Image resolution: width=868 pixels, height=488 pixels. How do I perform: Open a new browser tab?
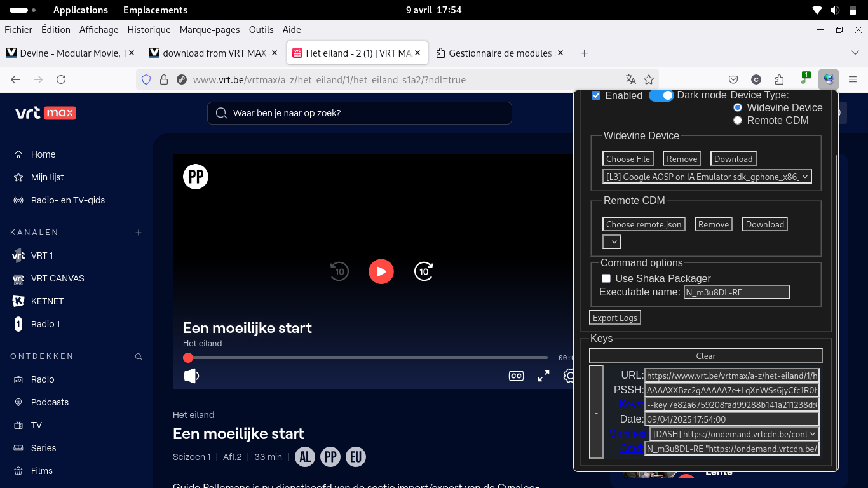(x=584, y=53)
